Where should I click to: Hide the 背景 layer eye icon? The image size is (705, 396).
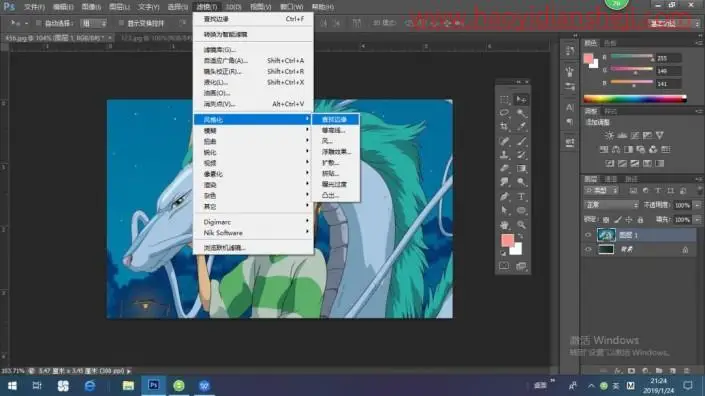pos(588,249)
